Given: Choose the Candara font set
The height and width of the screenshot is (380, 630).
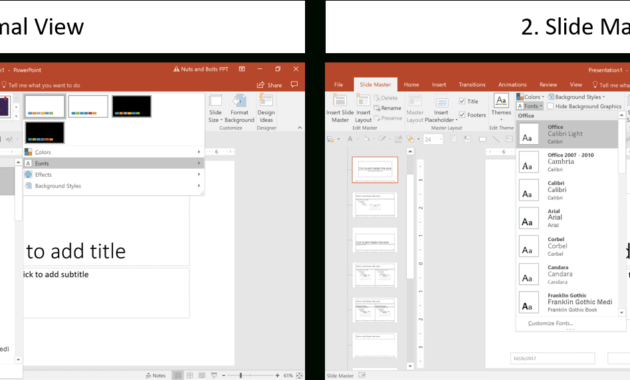Looking at the screenshot, I should click(567, 274).
